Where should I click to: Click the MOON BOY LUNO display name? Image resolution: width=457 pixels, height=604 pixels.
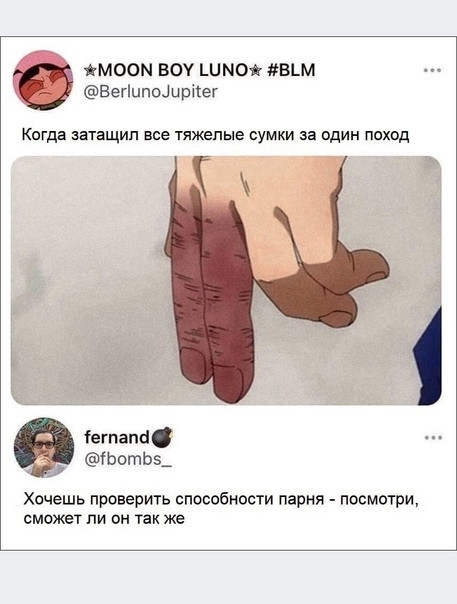(172, 70)
